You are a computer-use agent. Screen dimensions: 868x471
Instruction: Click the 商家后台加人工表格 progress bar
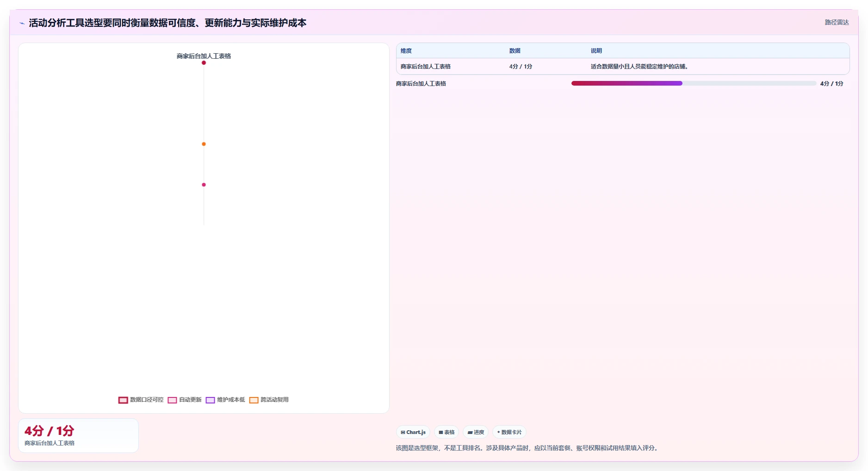694,83
